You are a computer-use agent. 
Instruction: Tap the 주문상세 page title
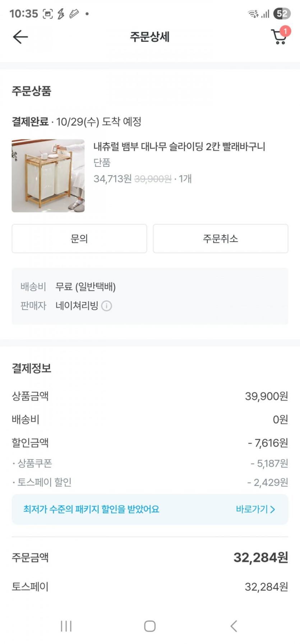149,37
